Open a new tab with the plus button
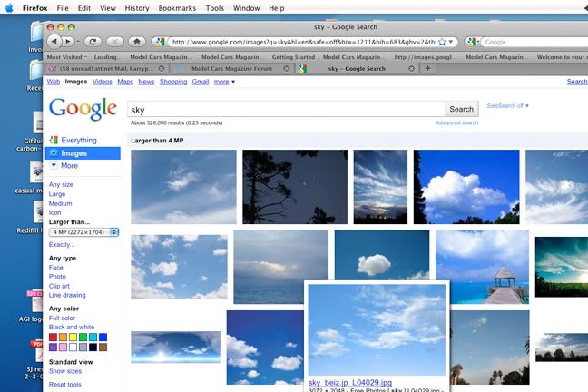The height and width of the screenshot is (392, 588). pyautogui.click(x=427, y=68)
